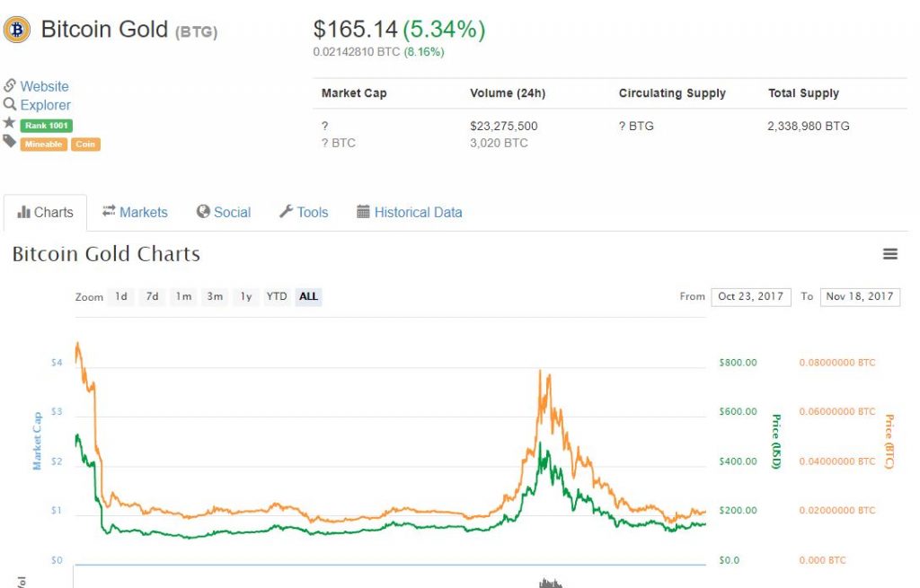Set chart zoom to 1d
The image size is (920, 588).
(x=121, y=296)
